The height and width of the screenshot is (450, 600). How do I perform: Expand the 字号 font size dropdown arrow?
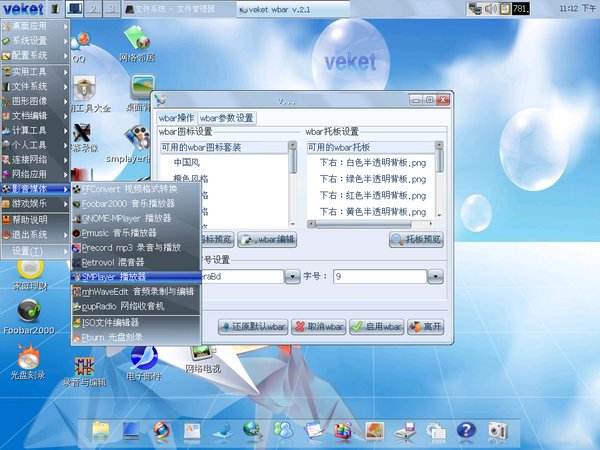click(x=435, y=276)
